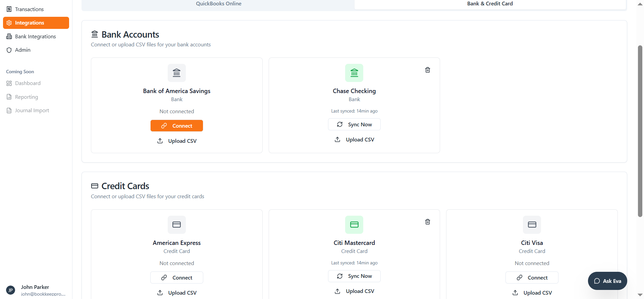Open the Ask Eva chat
Screen dimensions: 644x299
[x=607, y=281]
